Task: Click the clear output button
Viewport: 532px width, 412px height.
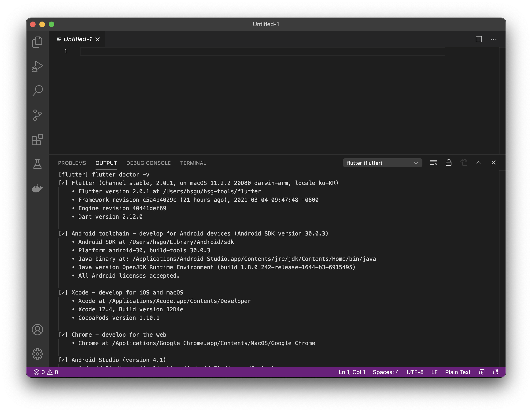Action: [434, 163]
